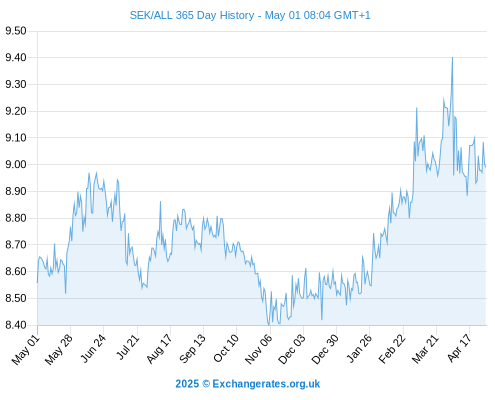
Task: Click the 8.40 y-axis value label
Action: (16, 325)
